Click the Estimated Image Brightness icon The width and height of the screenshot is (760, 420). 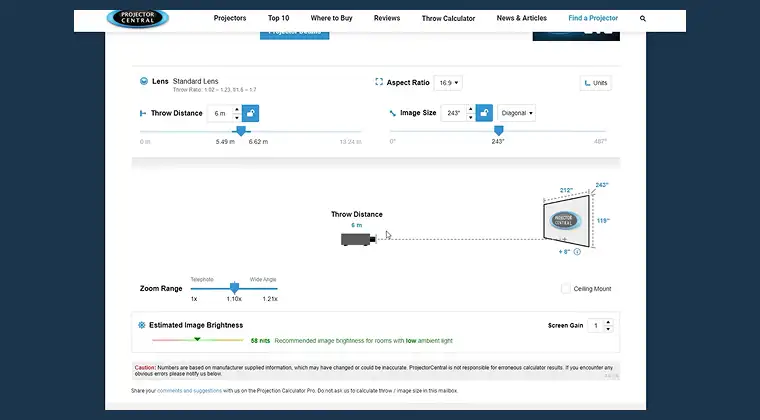pyautogui.click(x=141, y=325)
